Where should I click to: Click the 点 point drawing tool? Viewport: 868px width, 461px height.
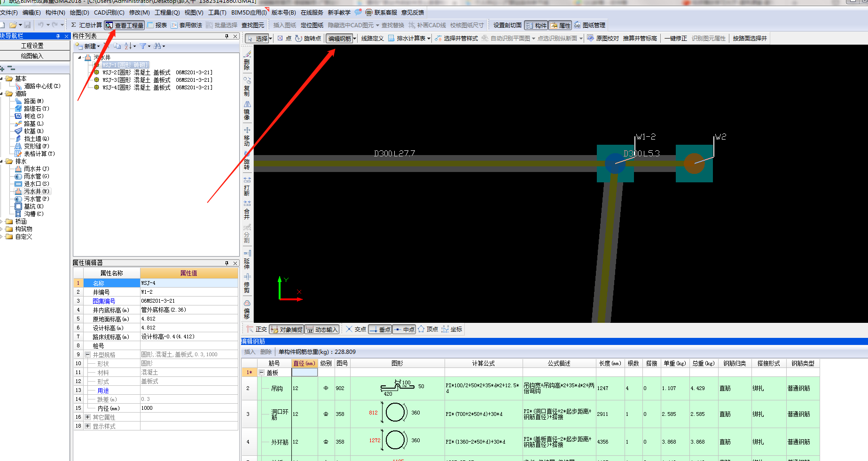pyautogui.click(x=284, y=39)
